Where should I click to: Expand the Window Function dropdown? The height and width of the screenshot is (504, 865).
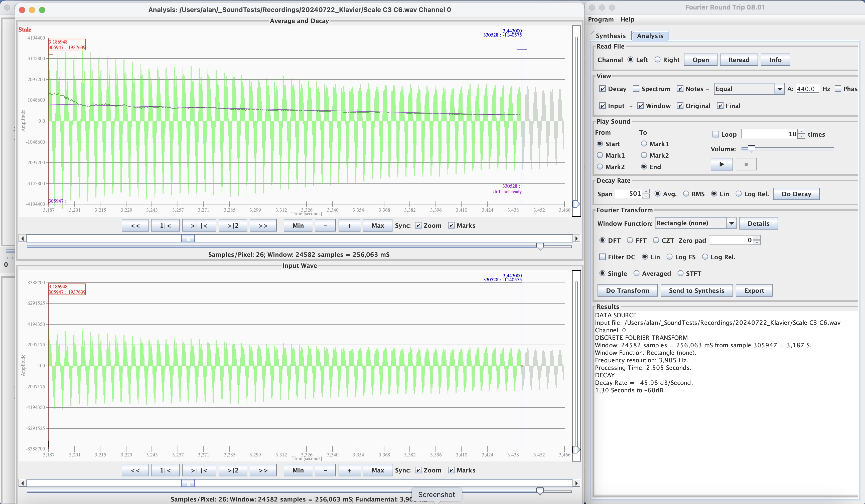tap(732, 223)
